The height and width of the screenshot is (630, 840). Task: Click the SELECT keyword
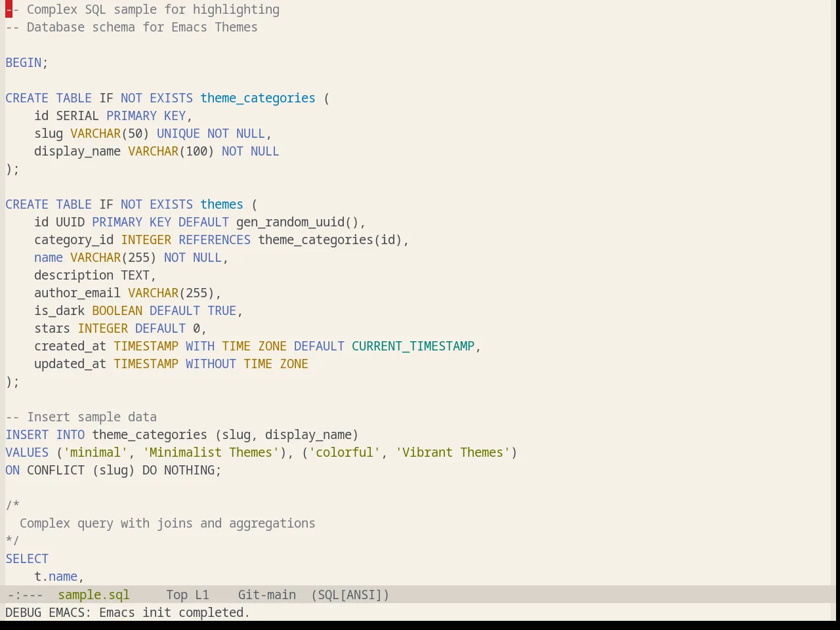(x=27, y=559)
